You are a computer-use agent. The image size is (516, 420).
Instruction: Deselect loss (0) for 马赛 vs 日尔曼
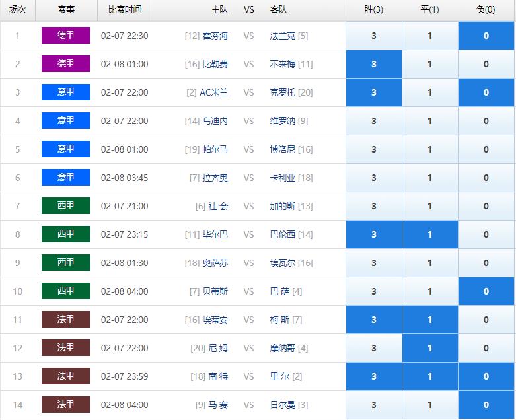coord(486,405)
